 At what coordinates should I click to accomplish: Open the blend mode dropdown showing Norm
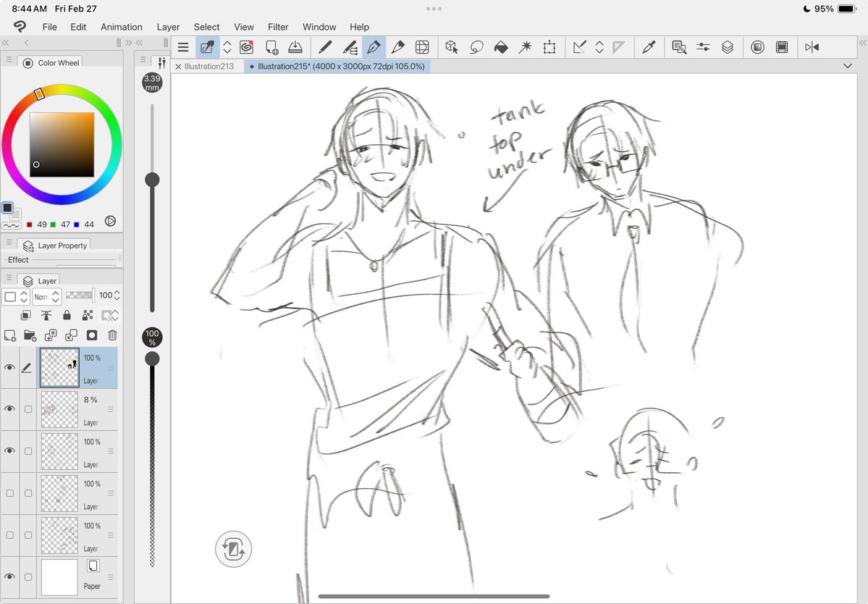click(46, 296)
